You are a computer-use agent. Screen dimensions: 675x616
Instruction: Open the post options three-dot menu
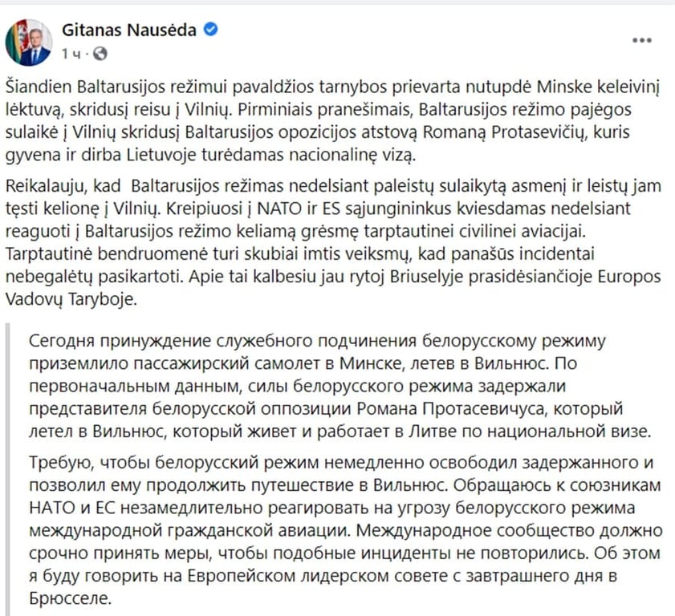tap(641, 41)
